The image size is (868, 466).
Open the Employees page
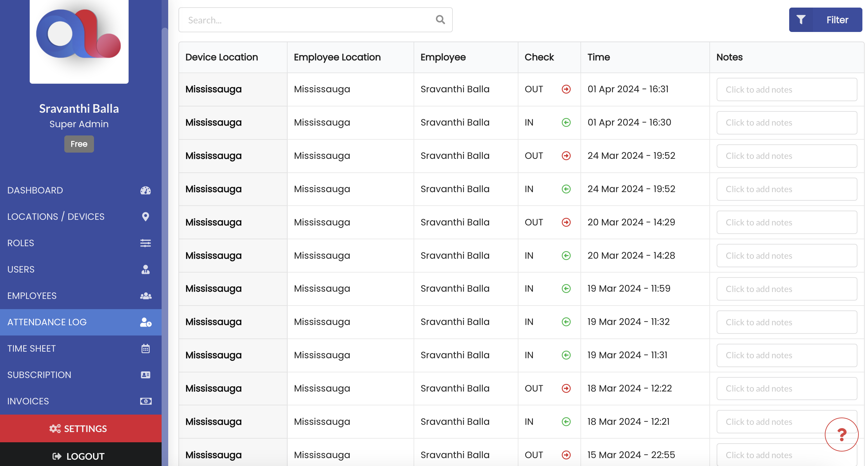tap(81, 296)
